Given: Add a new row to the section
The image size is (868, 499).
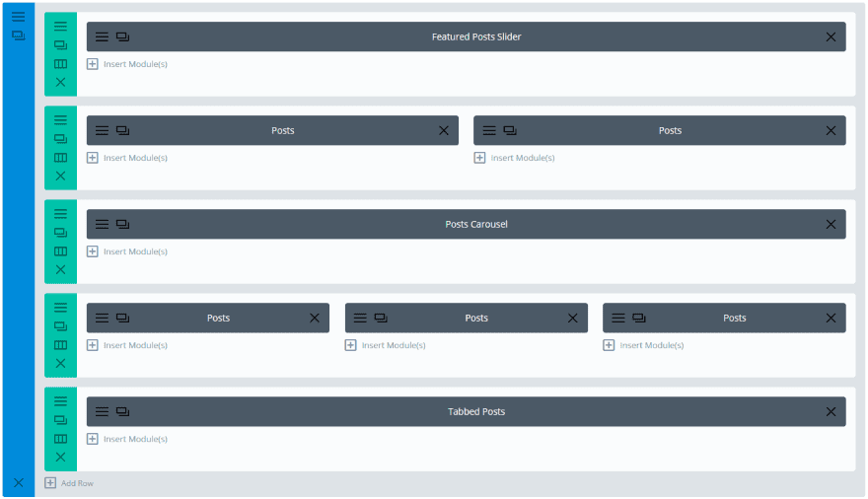Looking at the screenshot, I should [x=69, y=483].
